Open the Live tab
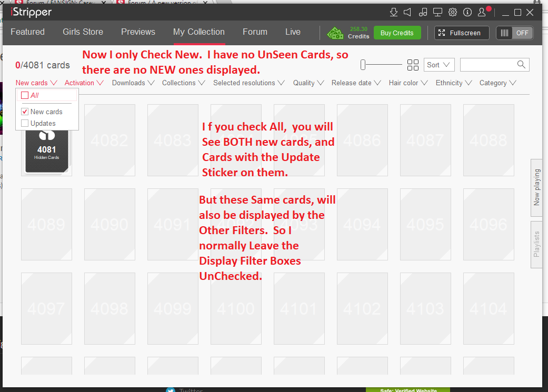 [293, 32]
